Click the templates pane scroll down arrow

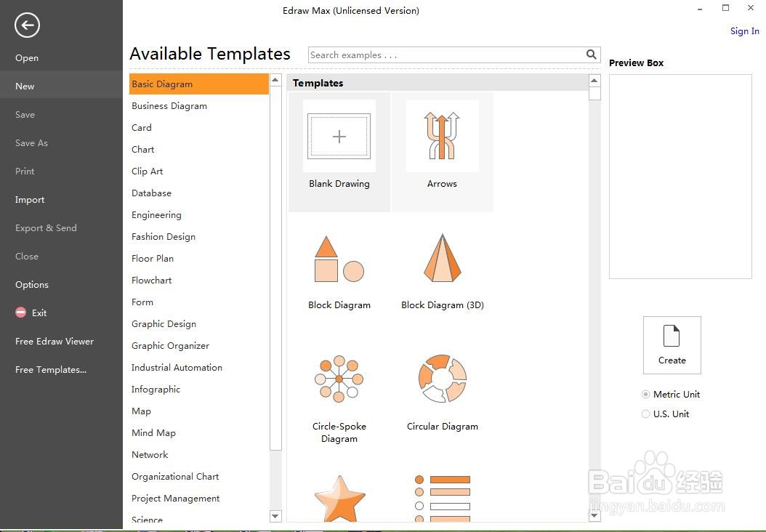[594, 515]
